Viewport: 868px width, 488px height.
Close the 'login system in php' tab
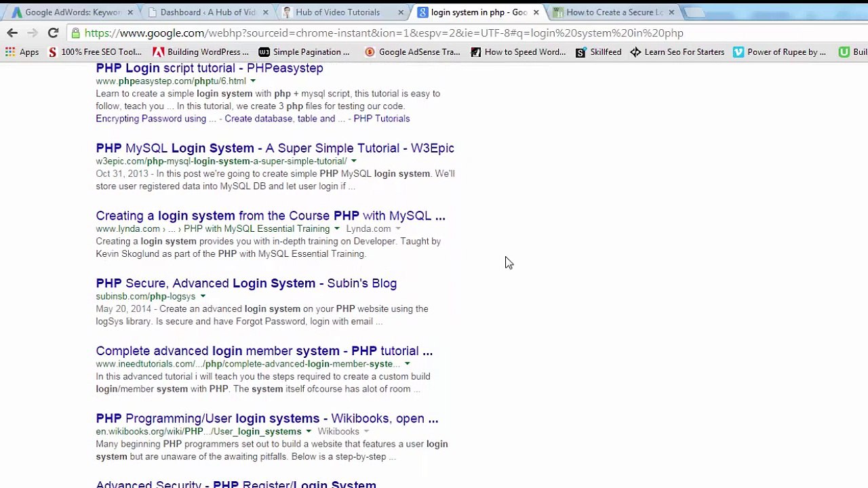pyautogui.click(x=536, y=12)
